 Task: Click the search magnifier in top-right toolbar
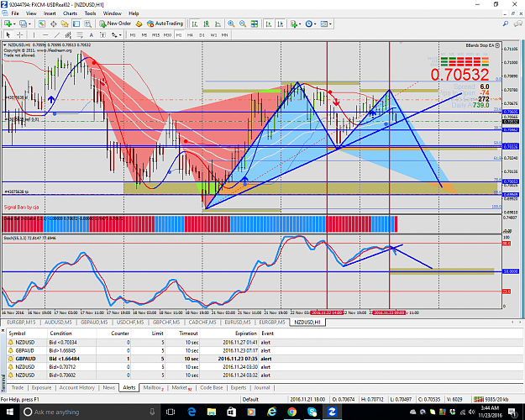point(506,24)
